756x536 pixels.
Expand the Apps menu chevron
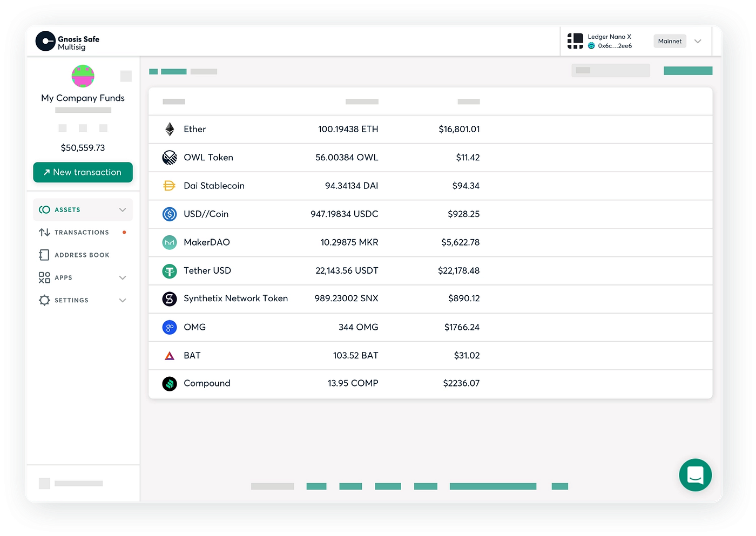click(x=123, y=277)
